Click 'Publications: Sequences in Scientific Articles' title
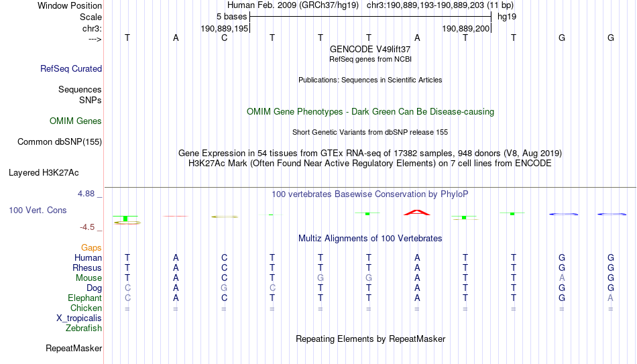 pyautogui.click(x=370, y=80)
